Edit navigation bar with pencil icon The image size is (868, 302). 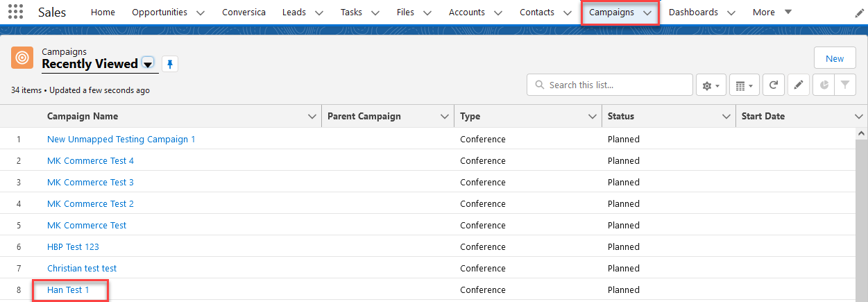(859, 12)
